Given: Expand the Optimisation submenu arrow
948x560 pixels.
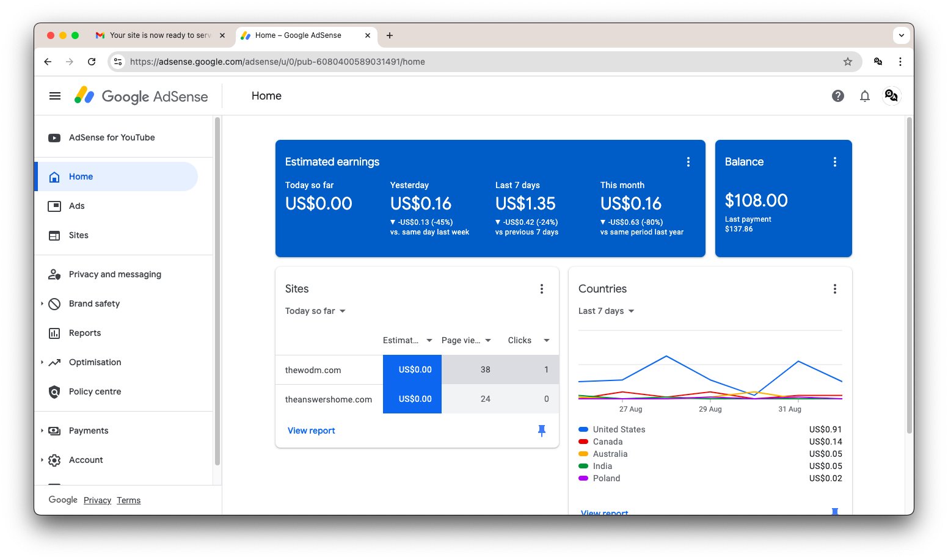Looking at the screenshot, I should (x=42, y=363).
